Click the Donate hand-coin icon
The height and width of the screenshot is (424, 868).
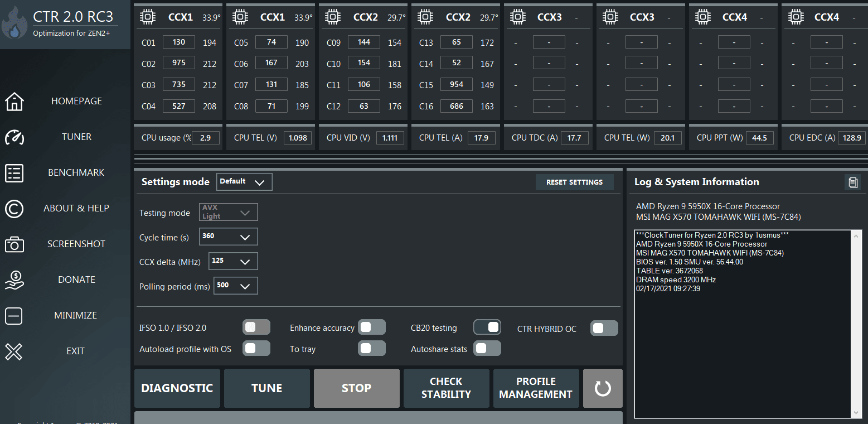pyautogui.click(x=14, y=280)
